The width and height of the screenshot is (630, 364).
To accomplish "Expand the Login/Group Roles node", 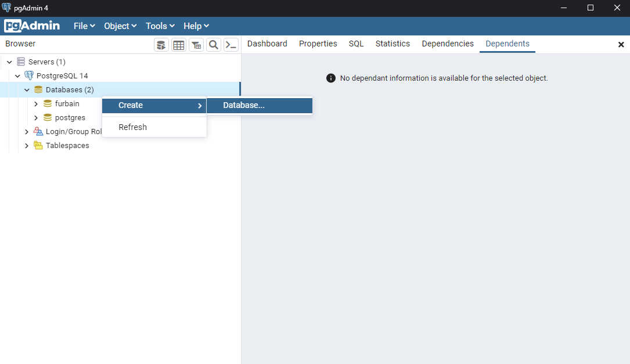I will pos(27,131).
